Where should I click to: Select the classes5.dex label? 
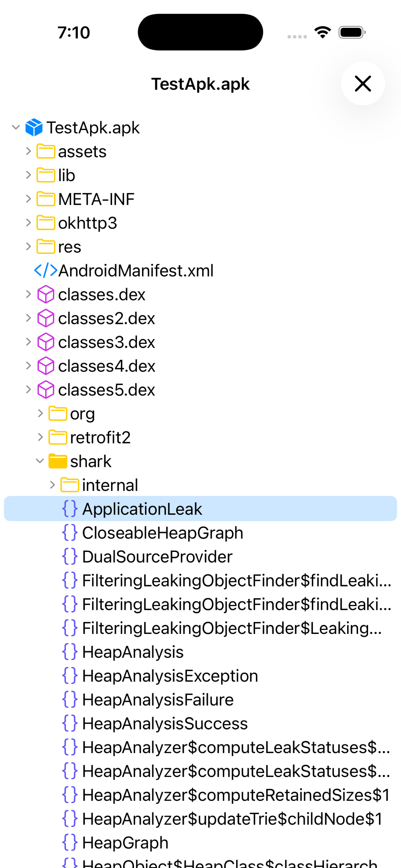[107, 390]
